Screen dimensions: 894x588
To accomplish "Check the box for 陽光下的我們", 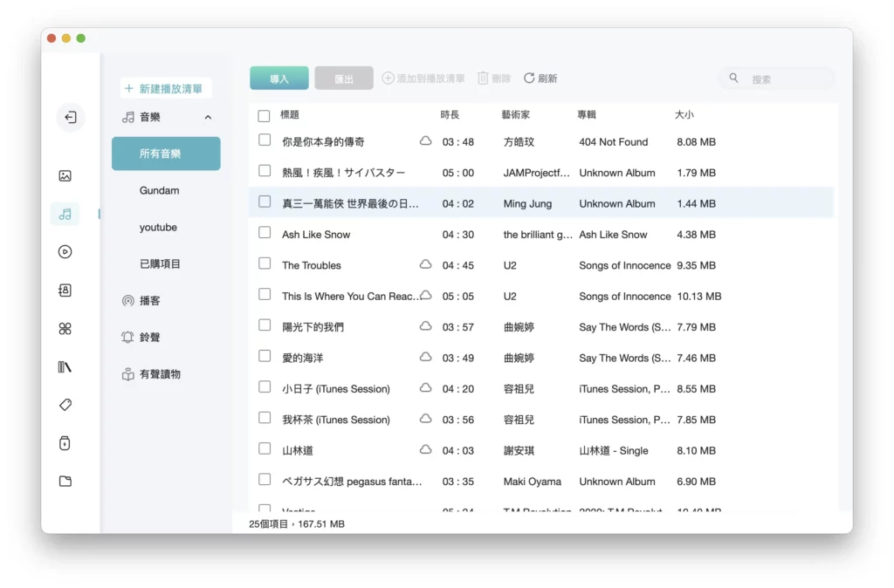I will (x=265, y=325).
